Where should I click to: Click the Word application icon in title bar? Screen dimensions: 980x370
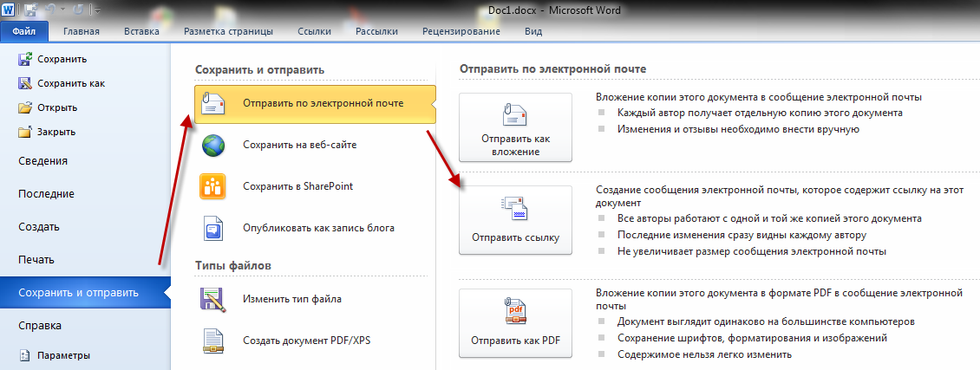click(x=9, y=10)
